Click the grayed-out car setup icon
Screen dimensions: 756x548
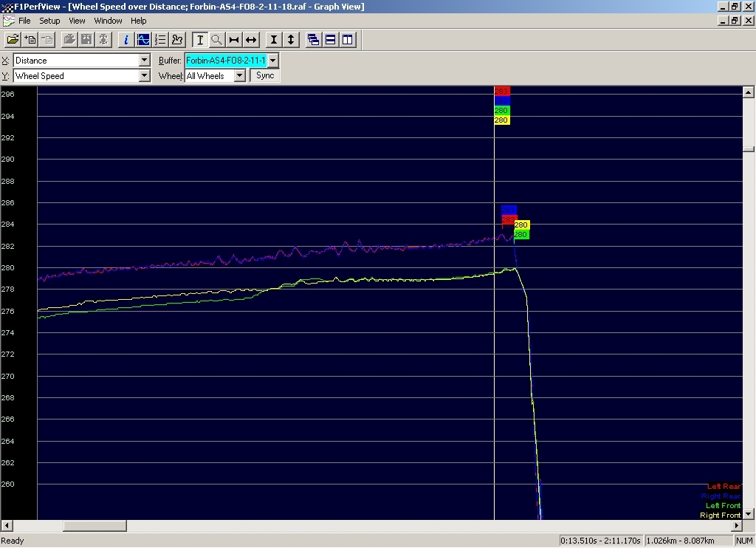(x=87, y=40)
